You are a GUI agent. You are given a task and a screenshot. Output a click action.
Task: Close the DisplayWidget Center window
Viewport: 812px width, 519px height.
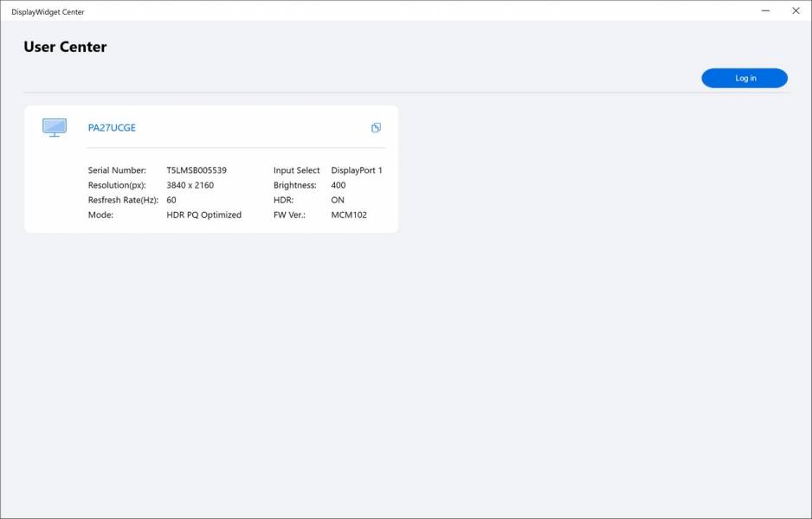[x=796, y=11]
